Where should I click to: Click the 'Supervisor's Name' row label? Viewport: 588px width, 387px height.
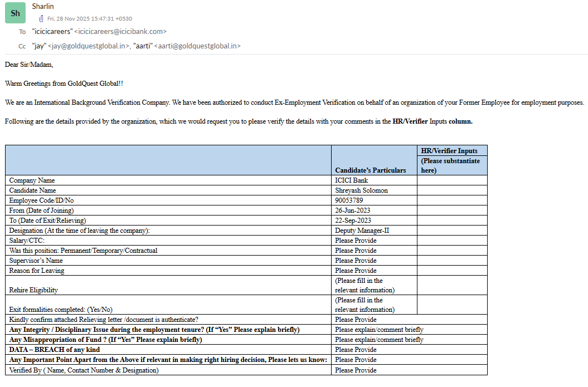tap(36, 261)
